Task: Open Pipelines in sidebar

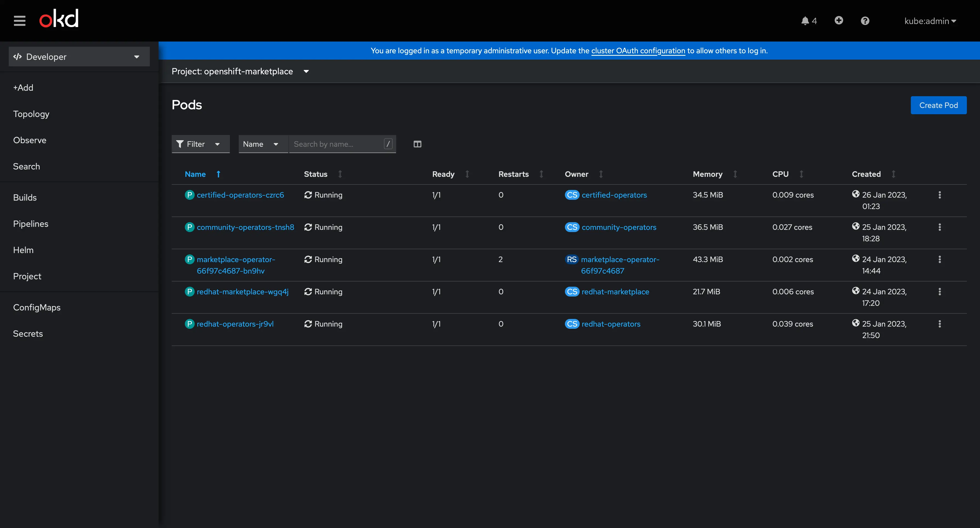Action: 30,224
